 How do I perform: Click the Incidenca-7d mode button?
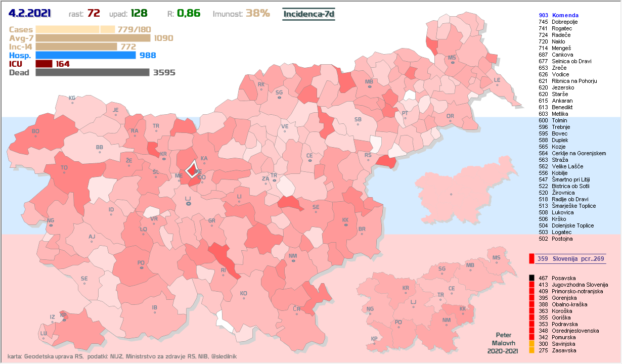(308, 14)
